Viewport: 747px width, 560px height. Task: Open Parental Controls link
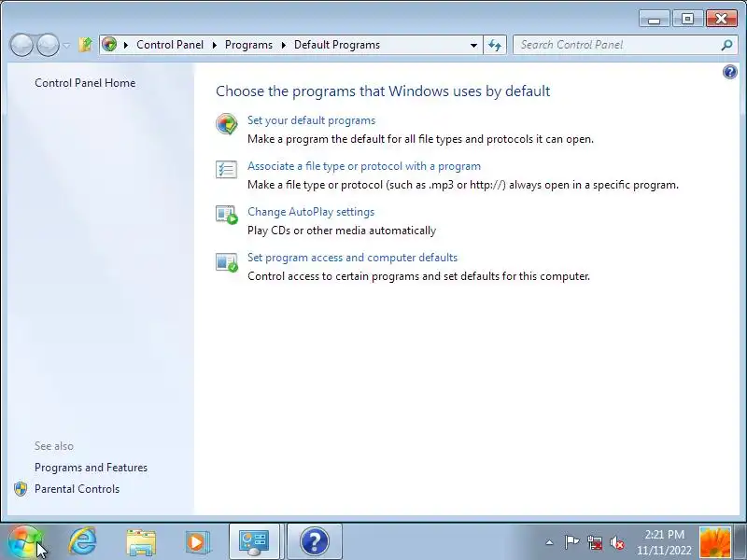pos(77,489)
